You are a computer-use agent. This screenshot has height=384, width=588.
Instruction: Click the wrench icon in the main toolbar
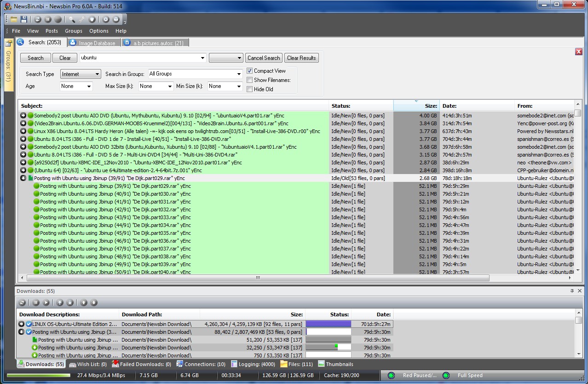coord(82,19)
